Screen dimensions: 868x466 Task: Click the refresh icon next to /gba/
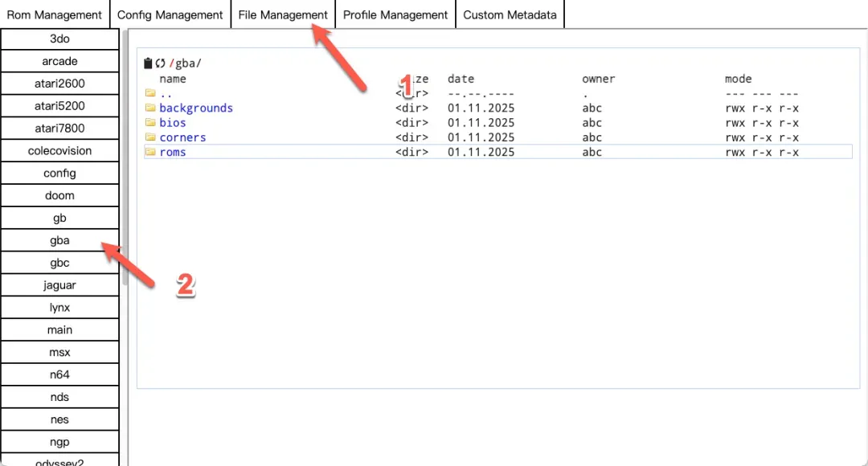[160, 63]
